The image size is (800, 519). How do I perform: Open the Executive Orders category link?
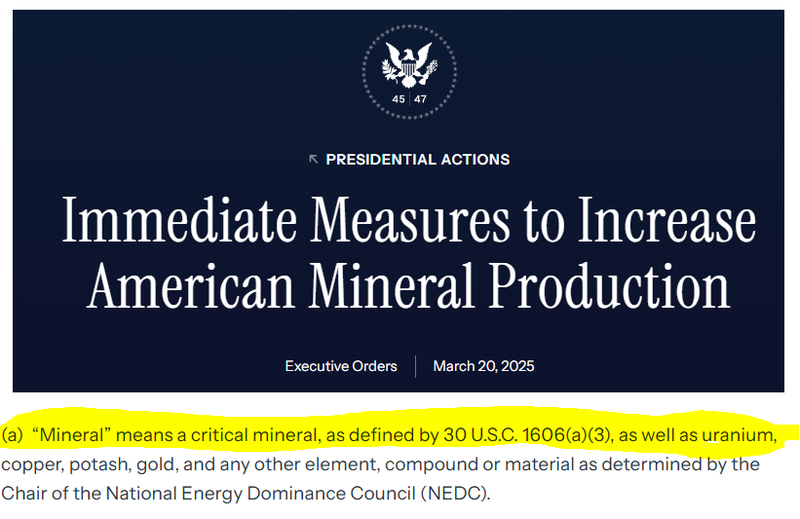(x=341, y=366)
